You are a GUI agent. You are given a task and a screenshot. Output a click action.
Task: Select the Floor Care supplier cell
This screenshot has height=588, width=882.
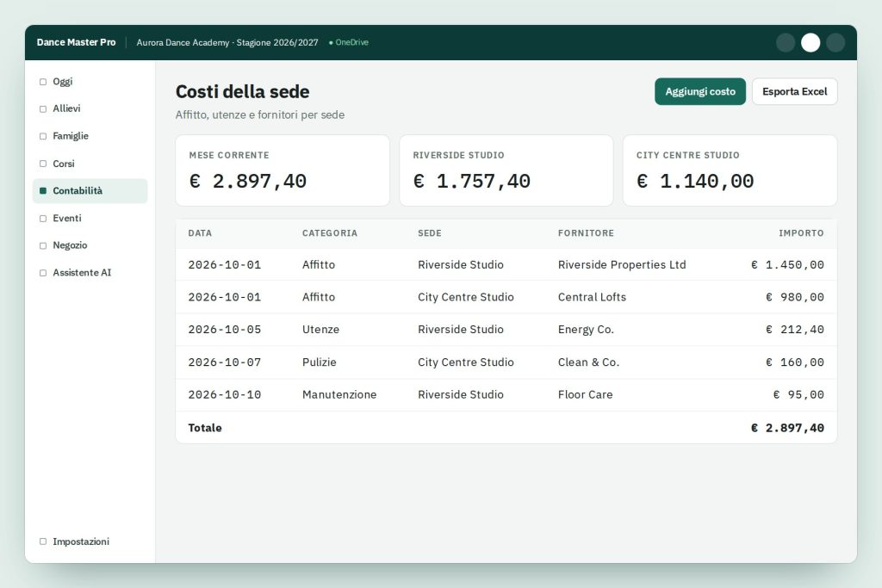[x=585, y=395]
